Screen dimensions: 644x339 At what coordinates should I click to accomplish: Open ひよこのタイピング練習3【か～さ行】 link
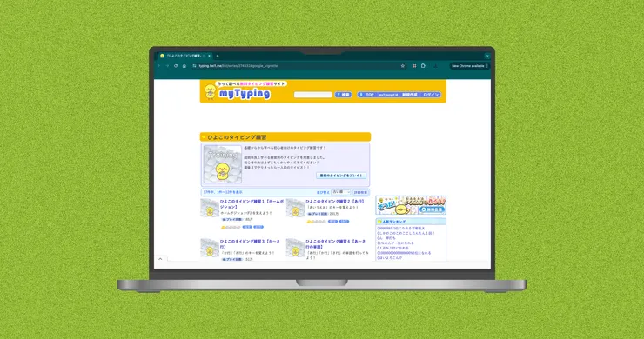tap(250, 243)
